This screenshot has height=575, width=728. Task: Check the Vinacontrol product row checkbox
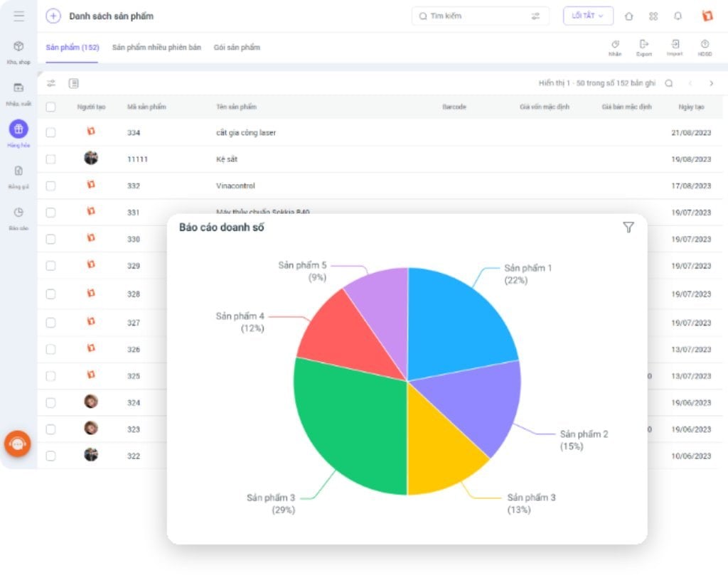pos(50,186)
